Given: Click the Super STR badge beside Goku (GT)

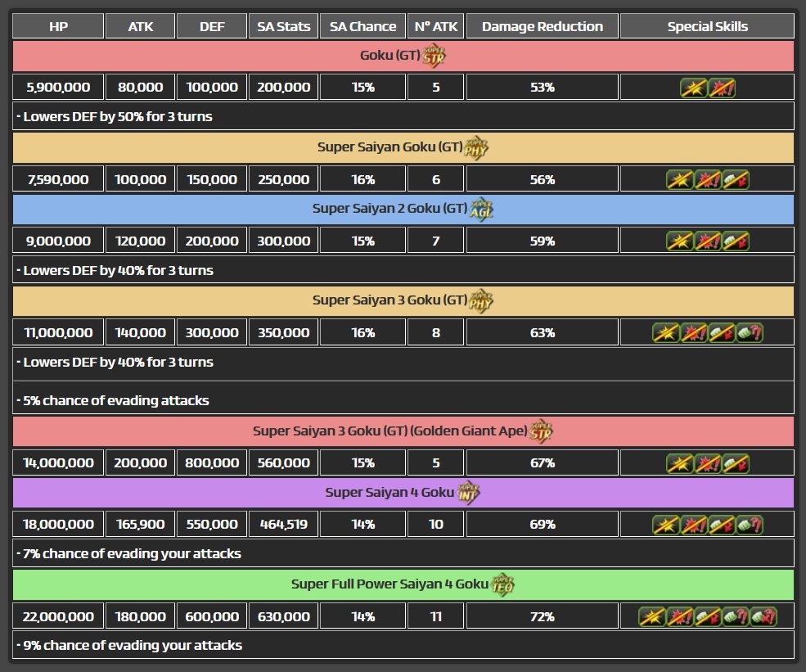Looking at the screenshot, I should coord(434,56).
